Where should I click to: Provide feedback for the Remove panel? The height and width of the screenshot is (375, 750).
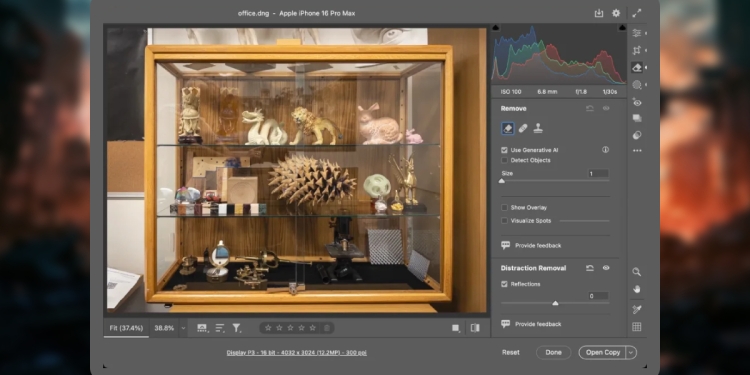(x=531, y=245)
